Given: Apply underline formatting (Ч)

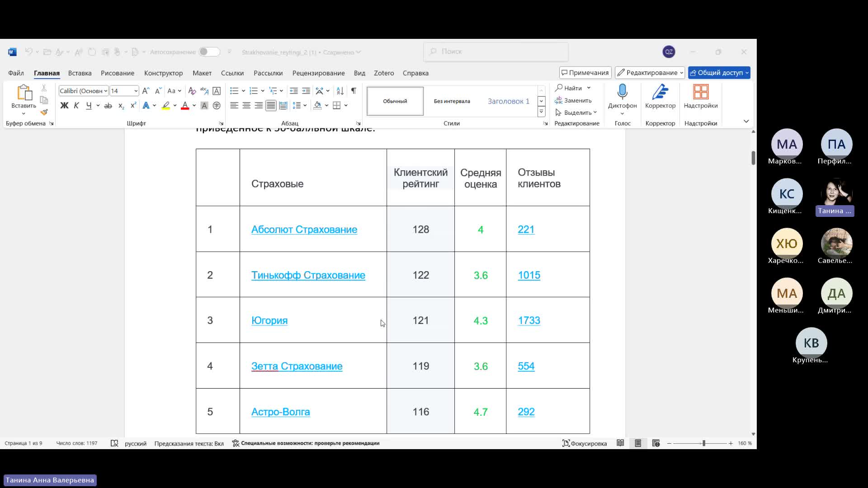Looking at the screenshot, I should point(89,105).
